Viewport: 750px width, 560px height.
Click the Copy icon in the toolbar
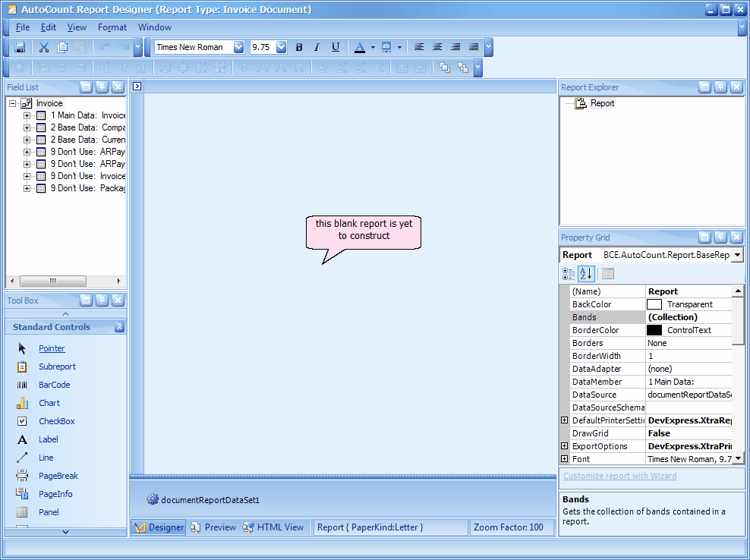click(x=62, y=47)
